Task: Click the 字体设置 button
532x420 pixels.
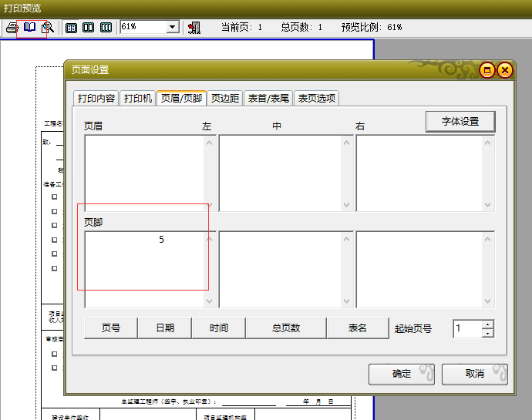Action: [460, 122]
